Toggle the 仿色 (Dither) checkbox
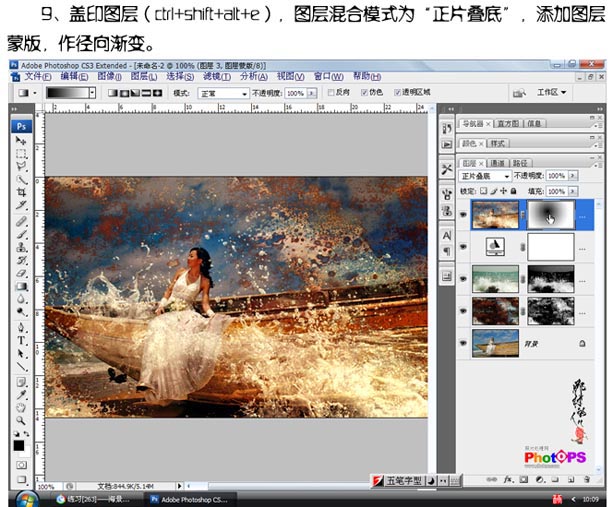609x507 pixels. tap(364, 93)
